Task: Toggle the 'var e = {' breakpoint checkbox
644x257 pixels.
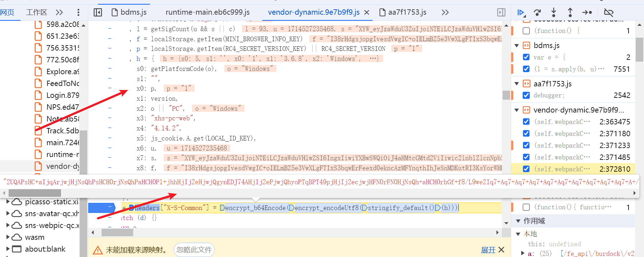Action: pos(526,57)
